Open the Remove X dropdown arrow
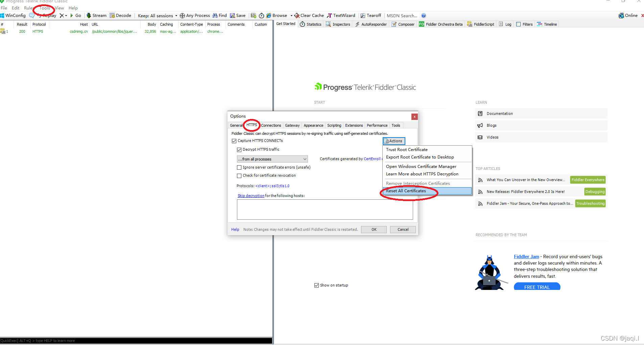The width and height of the screenshot is (644, 345). pyautogui.click(x=66, y=16)
